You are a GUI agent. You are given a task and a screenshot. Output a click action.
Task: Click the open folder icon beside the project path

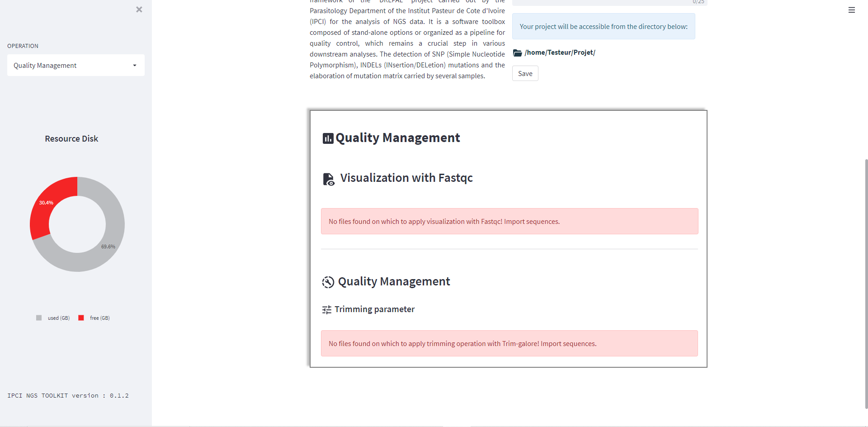(518, 53)
